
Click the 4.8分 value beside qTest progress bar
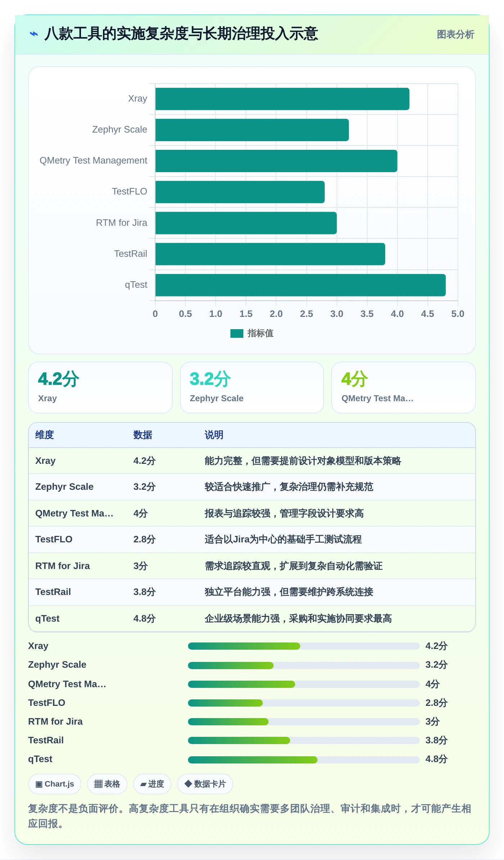(x=436, y=759)
